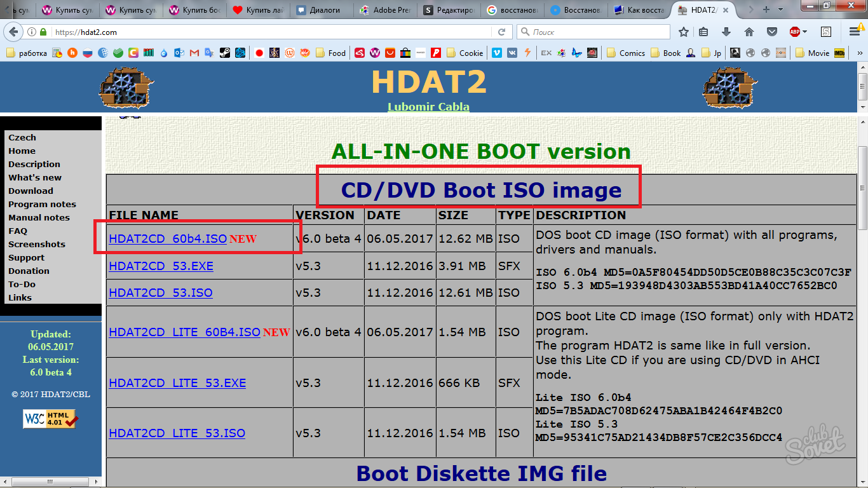868x488 pixels.
Task: Show bookmarks list icon next to the star
Action: pyautogui.click(x=703, y=32)
